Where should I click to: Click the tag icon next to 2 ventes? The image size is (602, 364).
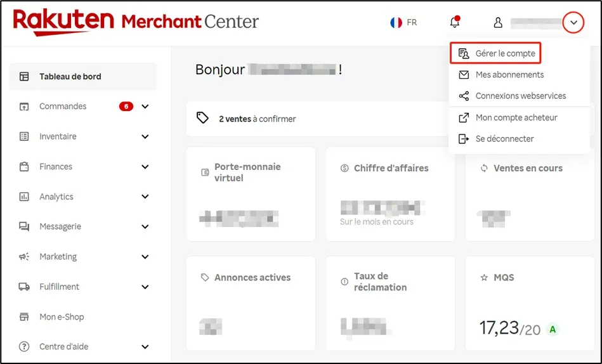click(x=202, y=118)
